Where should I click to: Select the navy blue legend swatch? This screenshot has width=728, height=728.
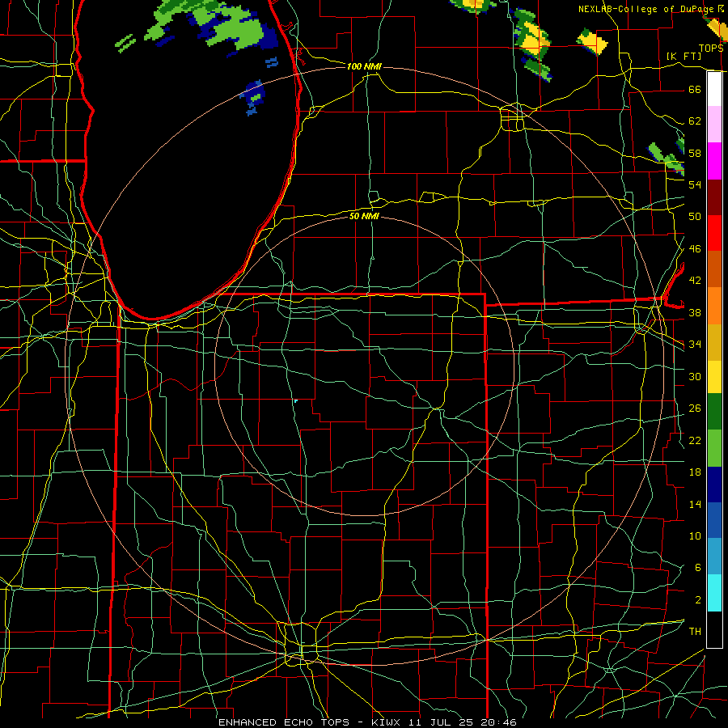(714, 485)
